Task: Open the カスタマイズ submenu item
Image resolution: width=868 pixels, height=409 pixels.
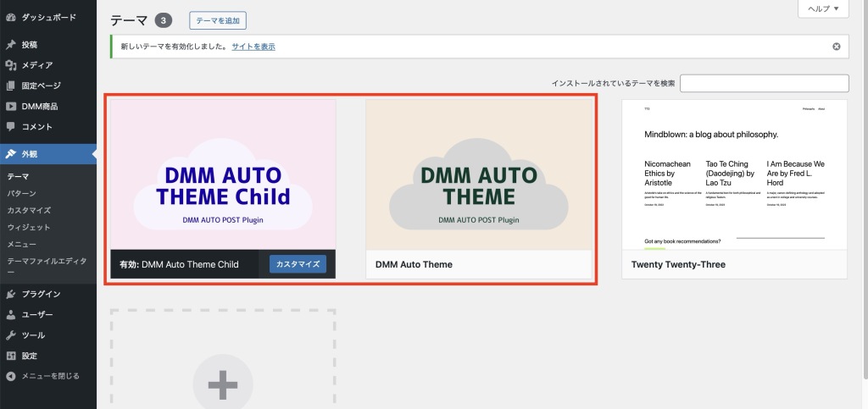Action: click(x=29, y=210)
